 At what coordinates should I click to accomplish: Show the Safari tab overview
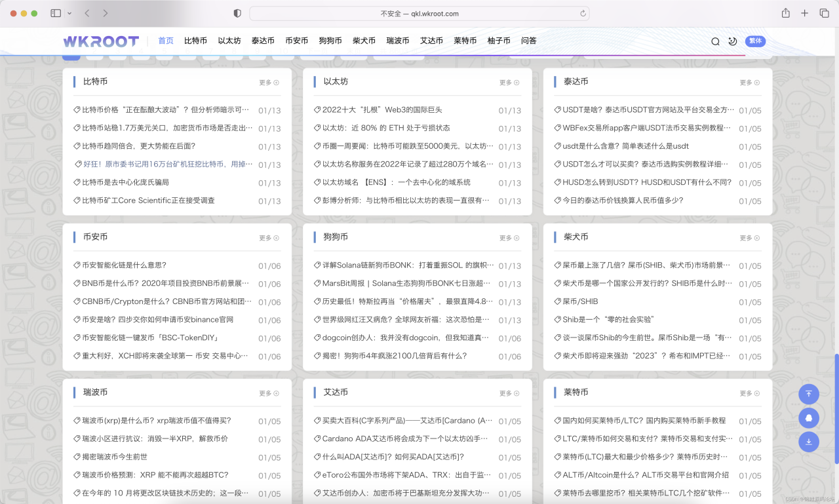[x=825, y=13]
